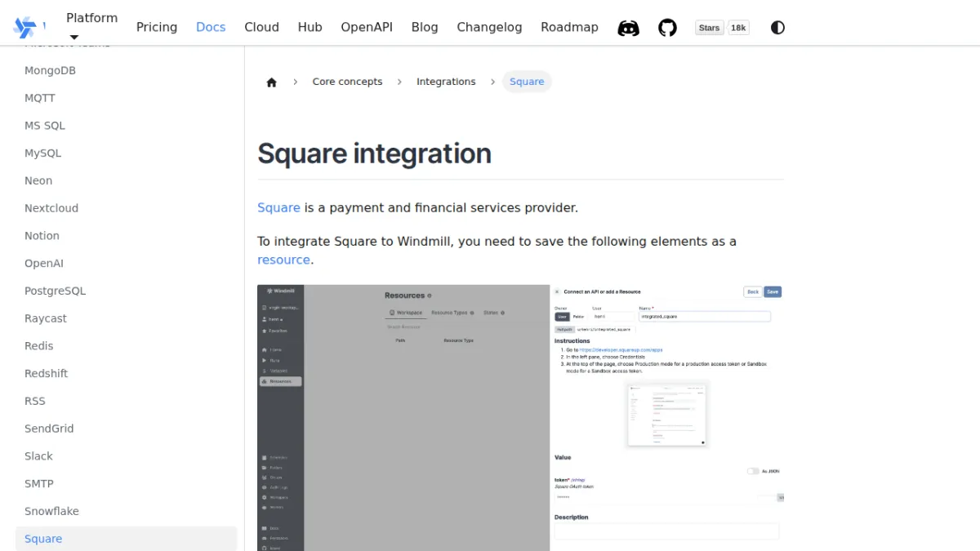This screenshot has width=980, height=551.
Task: Open MQTT in the sidebar
Action: coord(127,98)
